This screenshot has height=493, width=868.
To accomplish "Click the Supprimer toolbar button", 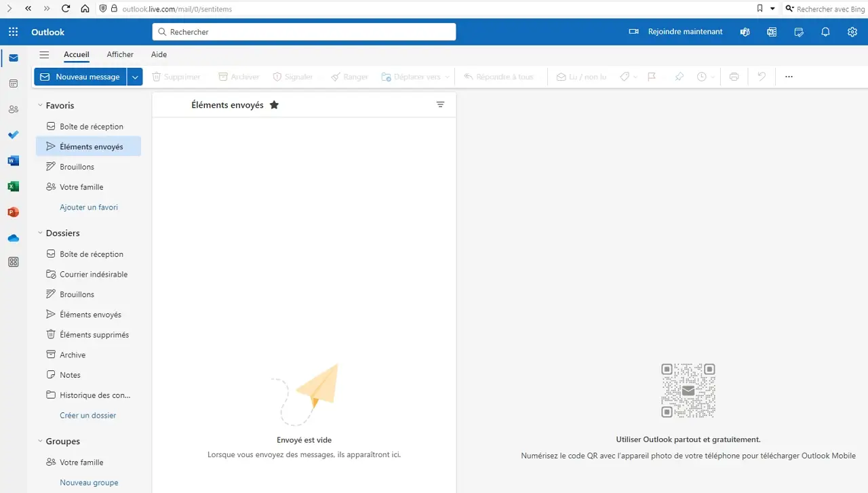I will coord(176,77).
